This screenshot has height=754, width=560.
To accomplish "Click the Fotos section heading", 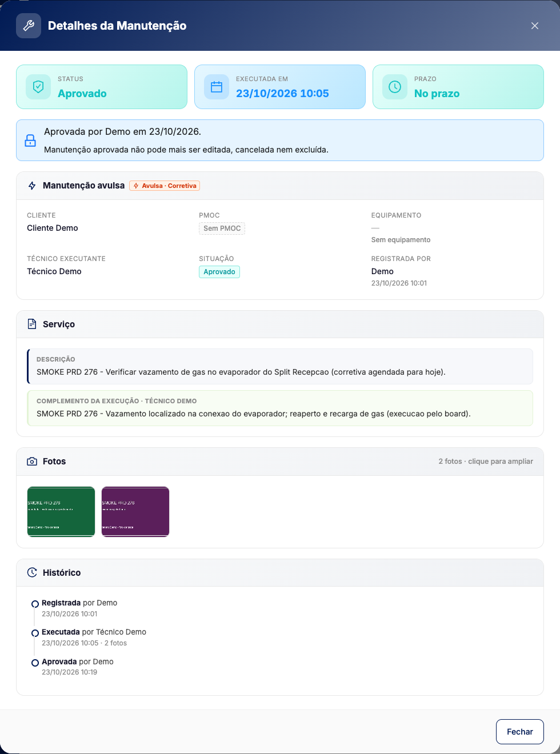I will tap(54, 462).
